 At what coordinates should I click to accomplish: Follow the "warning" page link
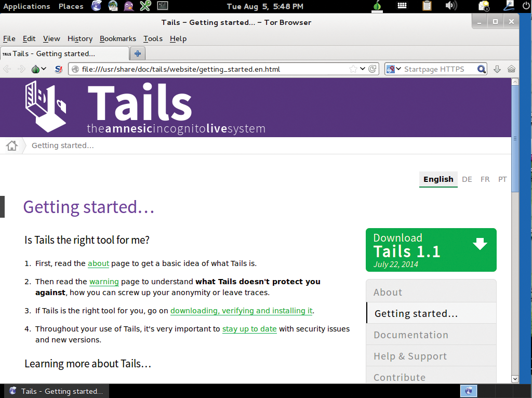coord(104,282)
